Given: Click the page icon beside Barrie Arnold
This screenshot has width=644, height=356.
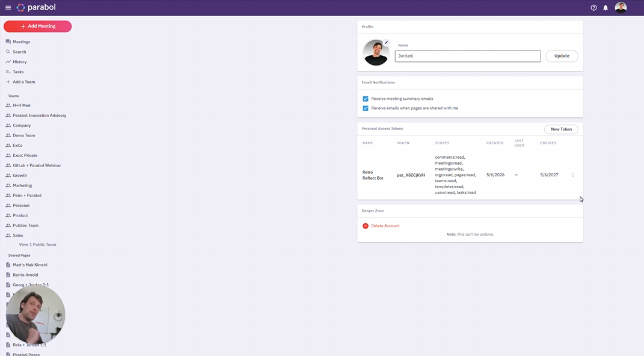Looking at the screenshot, I should 8,275.
